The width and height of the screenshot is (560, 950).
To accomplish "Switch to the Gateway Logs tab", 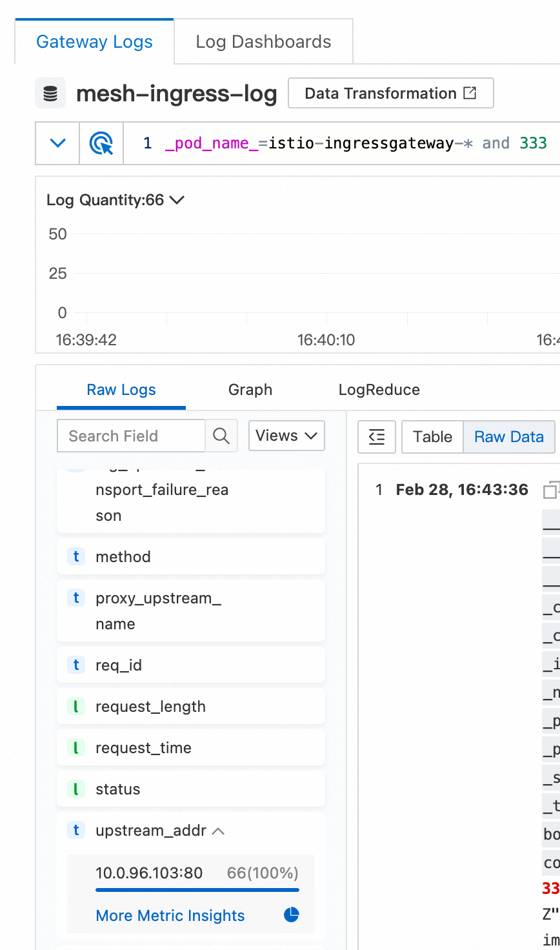I will (94, 42).
